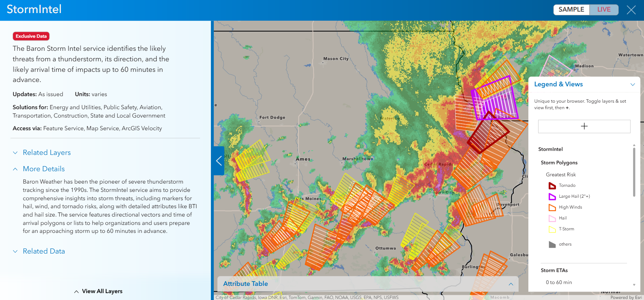Click the others legend symbol
644x300 pixels.
552,244
